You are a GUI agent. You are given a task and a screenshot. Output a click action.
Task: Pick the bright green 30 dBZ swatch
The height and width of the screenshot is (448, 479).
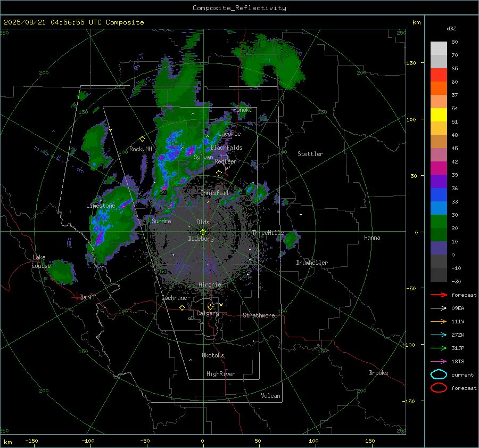(x=439, y=221)
